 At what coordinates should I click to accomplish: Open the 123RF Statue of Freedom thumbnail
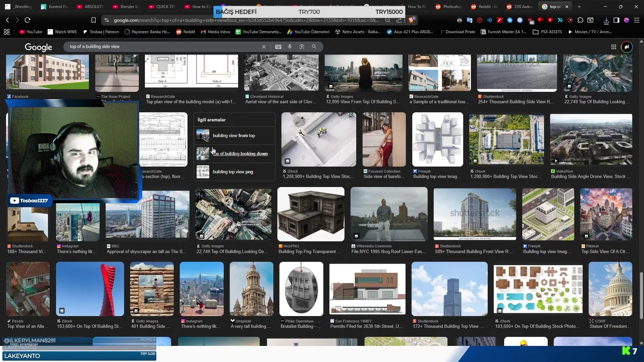tap(610, 289)
